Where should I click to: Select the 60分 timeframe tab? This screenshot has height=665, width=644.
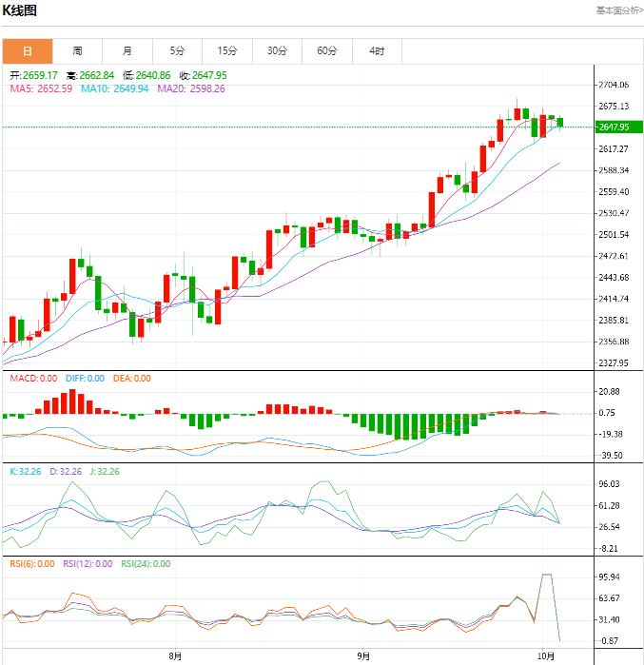click(x=326, y=50)
